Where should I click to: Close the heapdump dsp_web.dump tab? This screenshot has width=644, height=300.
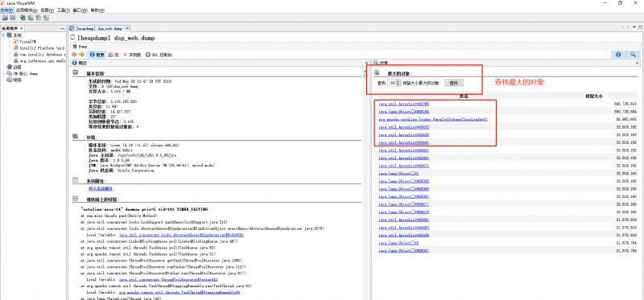tap(127, 28)
